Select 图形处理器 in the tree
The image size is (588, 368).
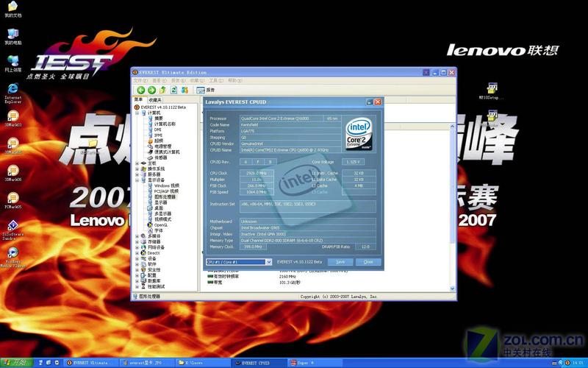[165, 197]
